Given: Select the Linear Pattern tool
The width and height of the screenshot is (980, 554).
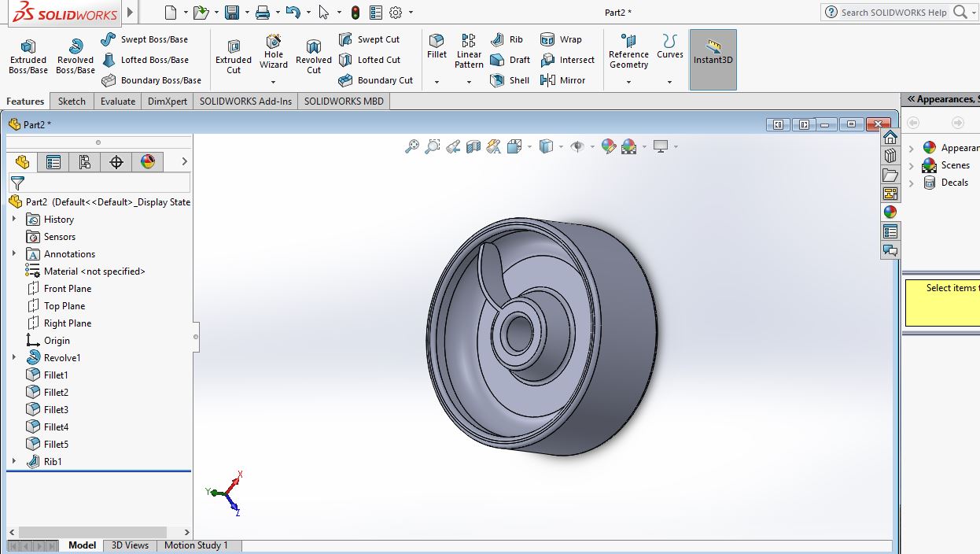Looking at the screenshot, I should [469, 51].
